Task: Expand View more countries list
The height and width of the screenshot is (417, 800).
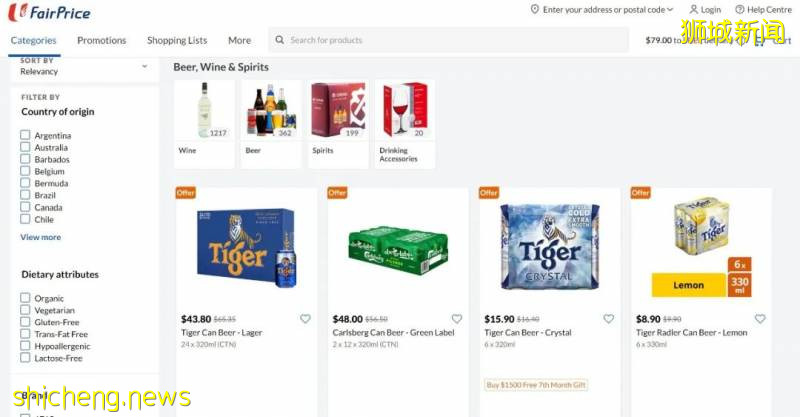Action: 41,237
